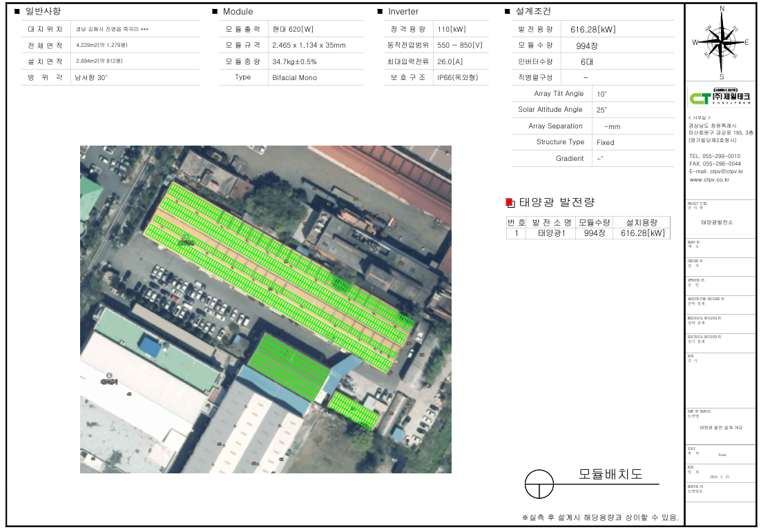Open the www.ctpv.co.kr website link
The image size is (761, 532).
coord(709,179)
